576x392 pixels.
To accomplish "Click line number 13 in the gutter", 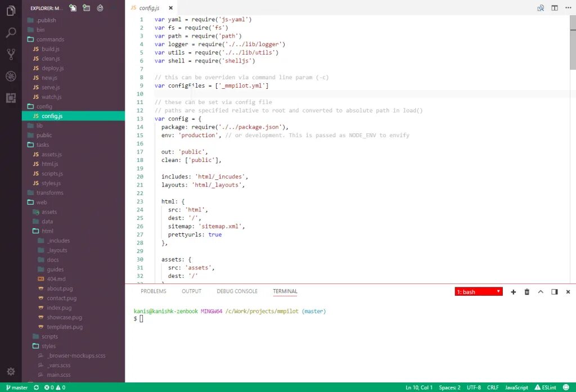I will coord(140,119).
